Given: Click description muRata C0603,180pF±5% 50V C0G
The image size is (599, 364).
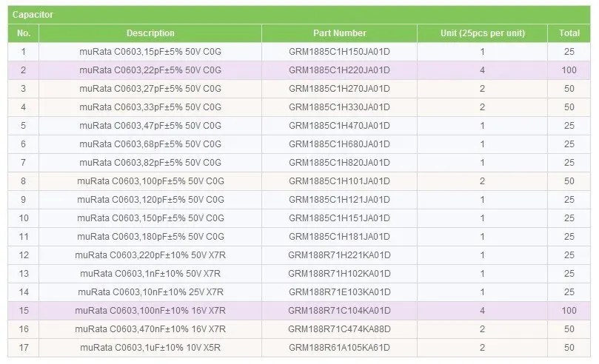Looking at the screenshot, I should pos(150,237).
